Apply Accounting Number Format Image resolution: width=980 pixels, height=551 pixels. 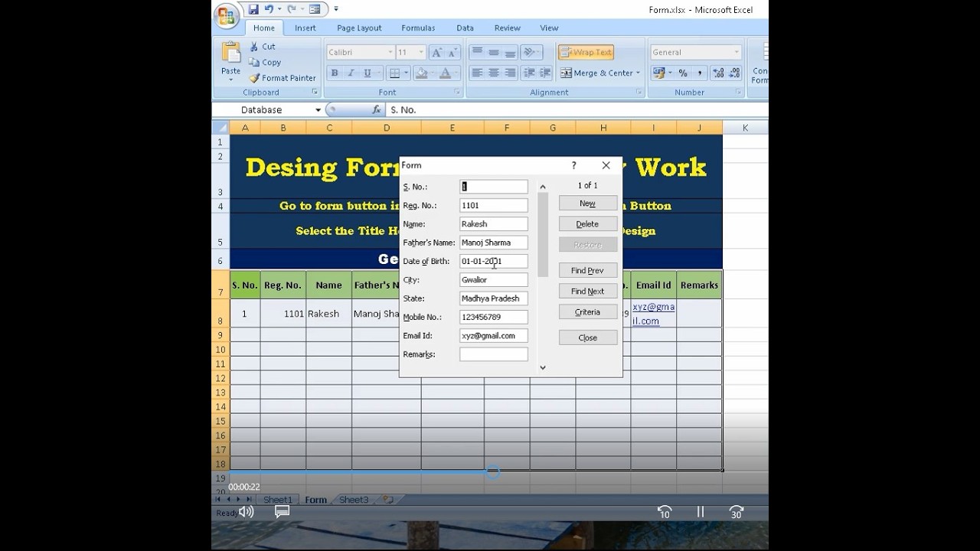click(x=658, y=73)
